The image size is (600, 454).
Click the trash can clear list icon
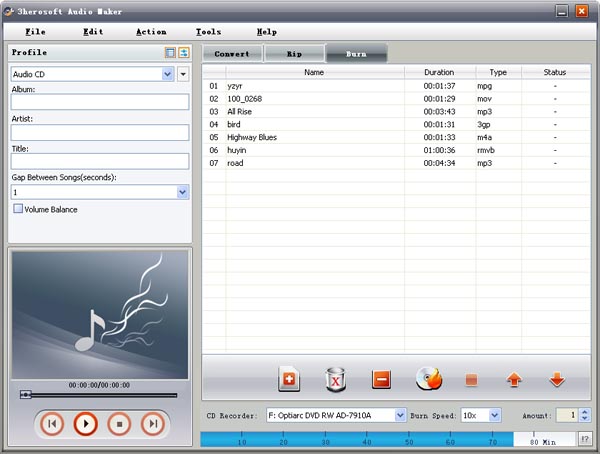pyautogui.click(x=335, y=379)
